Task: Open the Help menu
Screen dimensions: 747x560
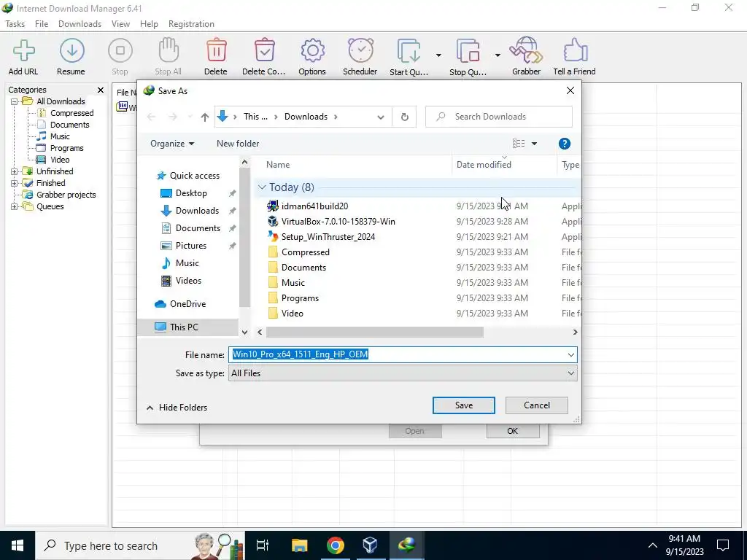Action: (149, 24)
